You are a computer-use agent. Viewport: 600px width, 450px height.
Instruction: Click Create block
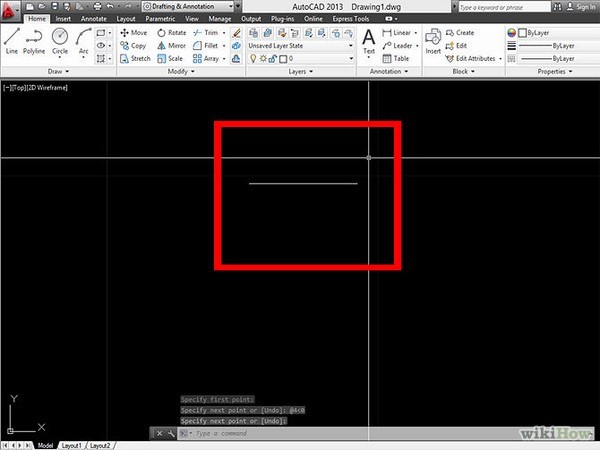click(460, 33)
